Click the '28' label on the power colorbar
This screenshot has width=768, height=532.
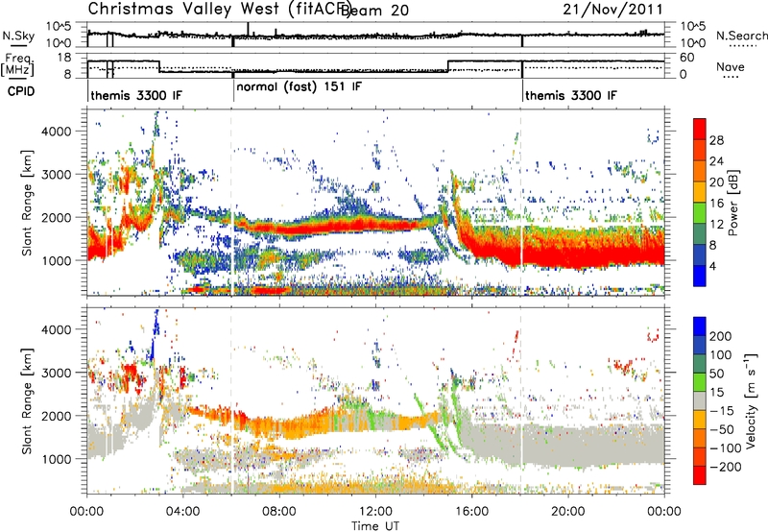click(716, 140)
